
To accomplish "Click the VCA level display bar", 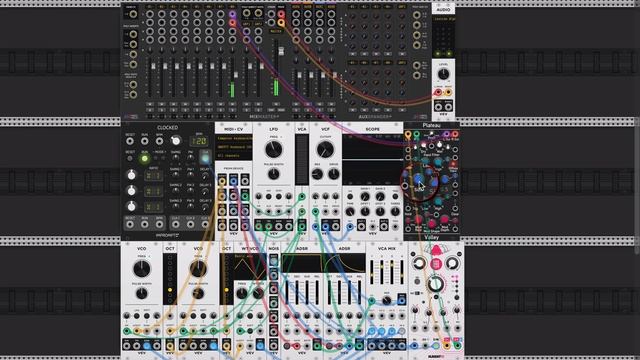I will (x=302, y=160).
